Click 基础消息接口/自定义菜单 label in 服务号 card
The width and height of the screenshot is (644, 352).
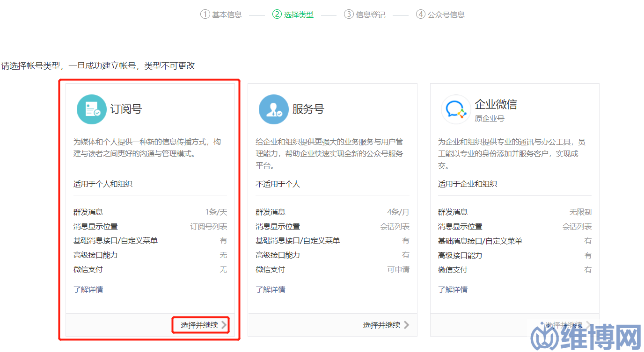tap(298, 241)
